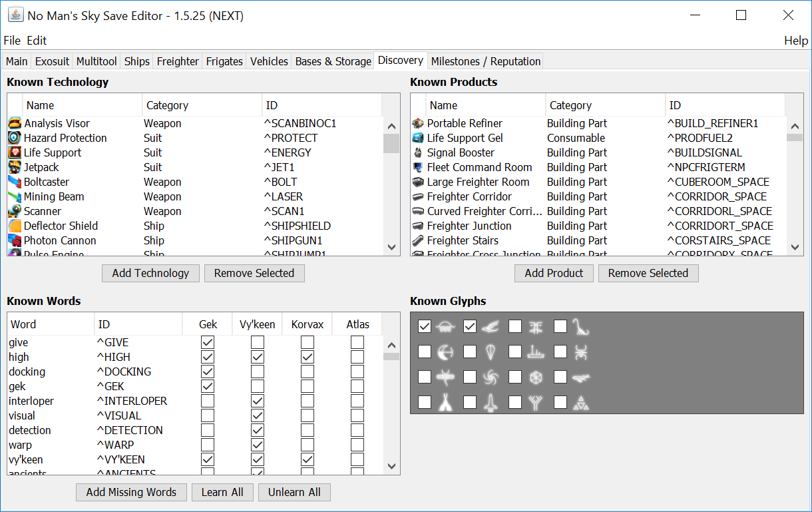This screenshot has width=812, height=512.
Task: Click the Boltcaster weapon icon
Action: tap(15, 182)
